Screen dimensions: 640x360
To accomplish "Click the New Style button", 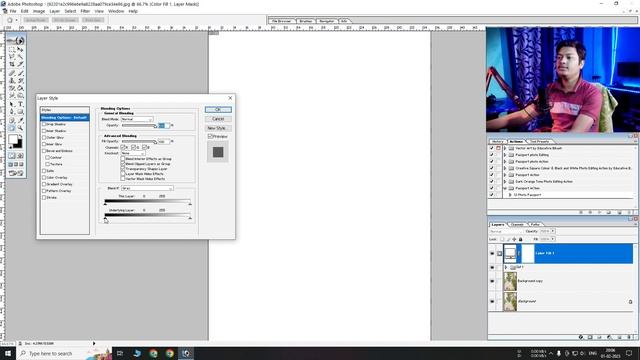I will [x=218, y=128].
